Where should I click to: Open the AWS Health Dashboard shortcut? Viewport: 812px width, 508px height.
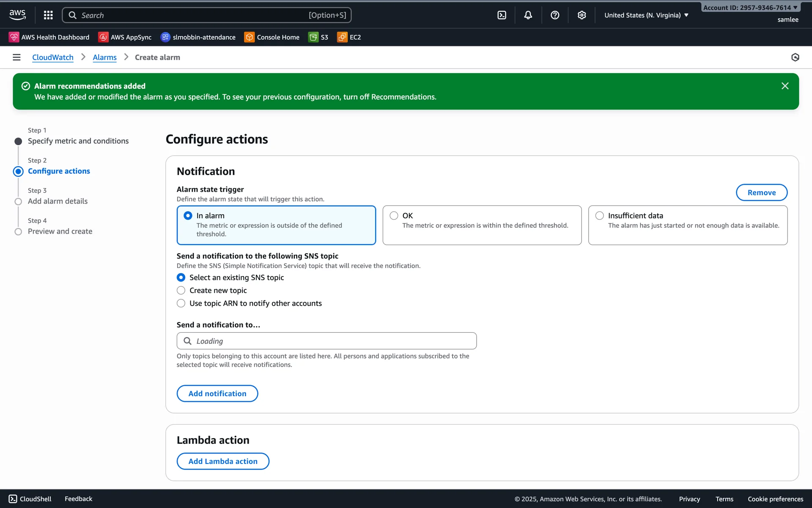point(49,37)
